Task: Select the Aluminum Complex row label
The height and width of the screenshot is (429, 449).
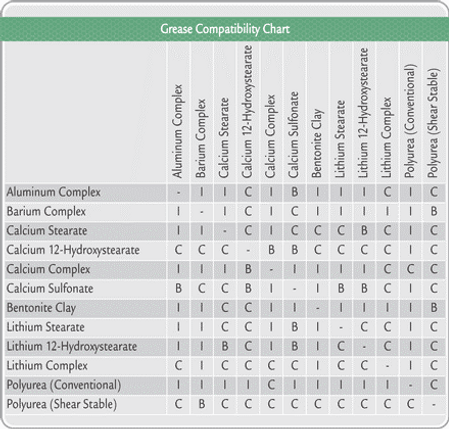Action: pos(54,192)
